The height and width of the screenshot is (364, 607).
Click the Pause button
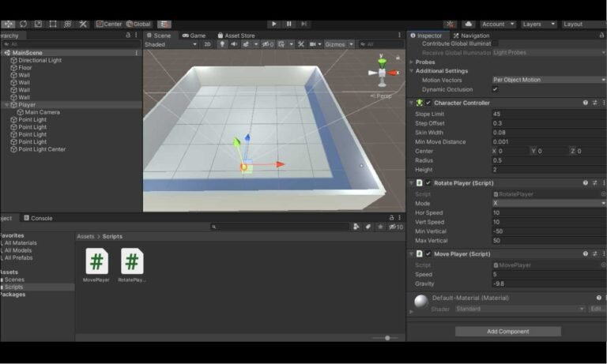coord(288,24)
